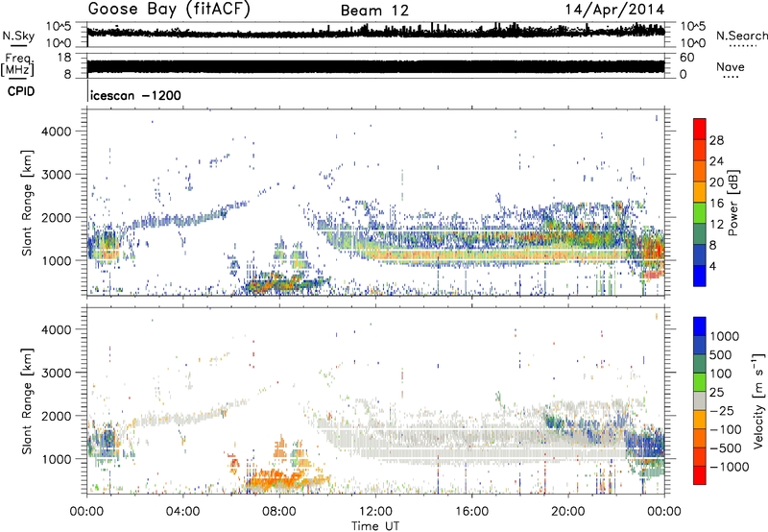This screenshot has width=768, height=532.
Task: Click the '28' tick on the power colorbar
Action: [x=716, y=140]
